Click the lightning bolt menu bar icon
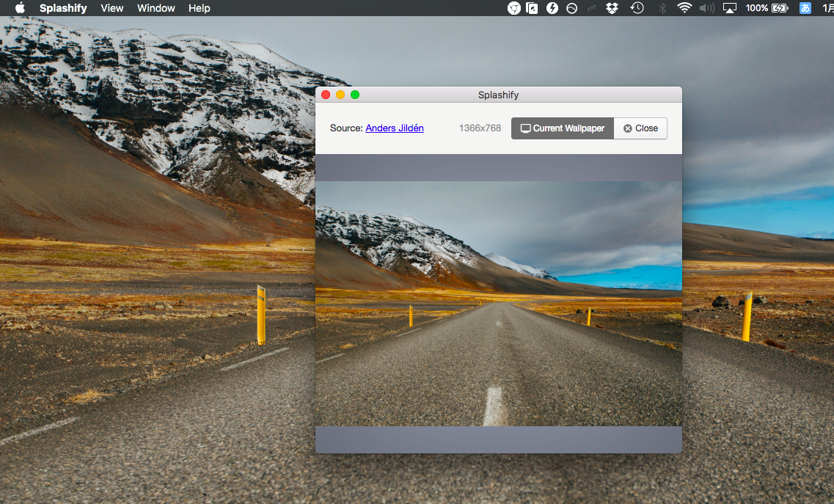The image size is (834, 504). tap(552, 8)
